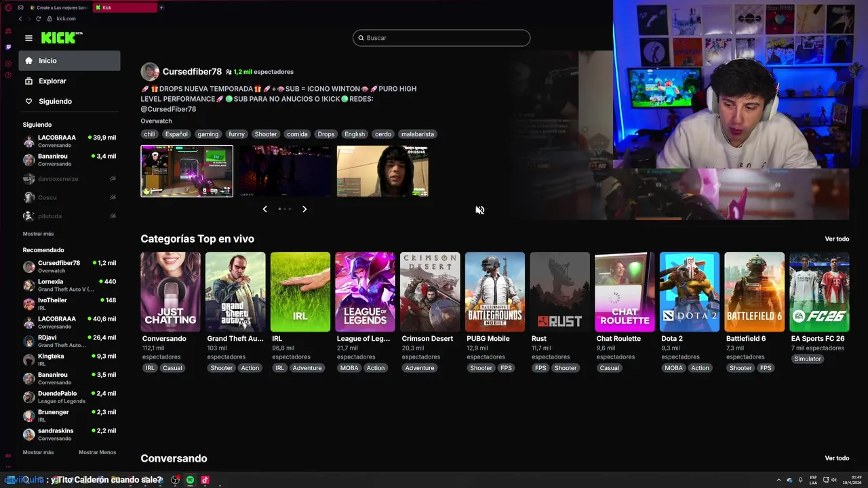The height and width of the screenshot is (488, 868).
Task: Collapse recommended list with Mostrar Menos
Action: coord(97,452)
